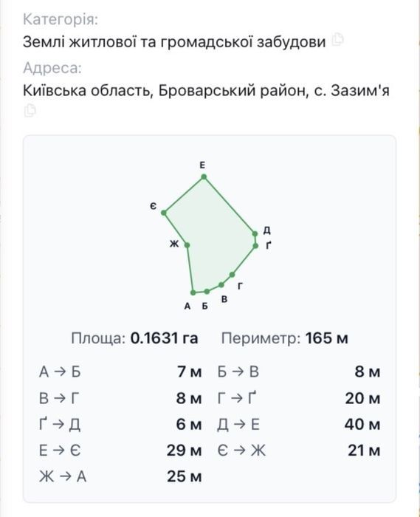
Task: Select vertex А at the polygon bottom
Action: click(193, 292)
